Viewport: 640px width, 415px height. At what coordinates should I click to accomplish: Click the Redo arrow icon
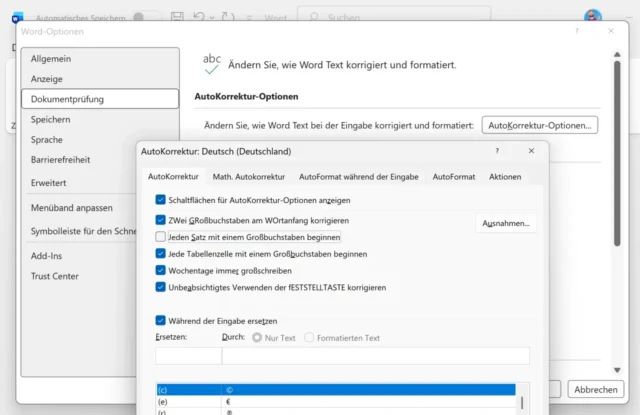coord(228,17)
